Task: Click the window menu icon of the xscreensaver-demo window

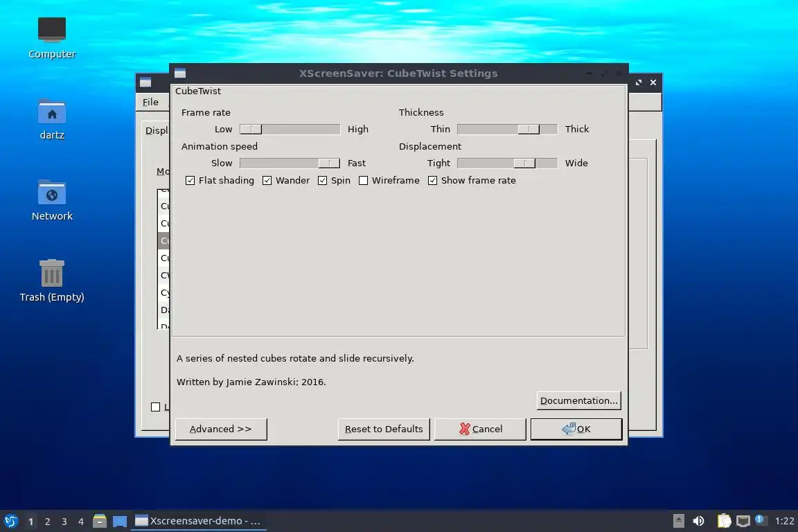Action: click(145, 82)
